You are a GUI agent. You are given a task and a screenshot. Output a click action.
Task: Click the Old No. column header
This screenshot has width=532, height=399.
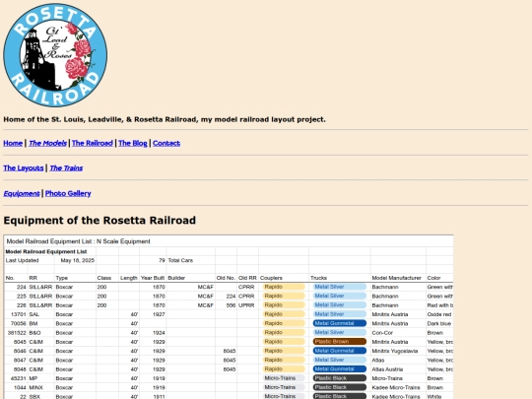(226, 278)
